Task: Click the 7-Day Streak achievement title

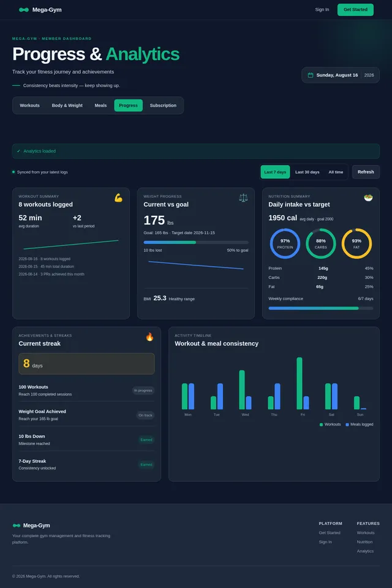Action: [32, 461]
